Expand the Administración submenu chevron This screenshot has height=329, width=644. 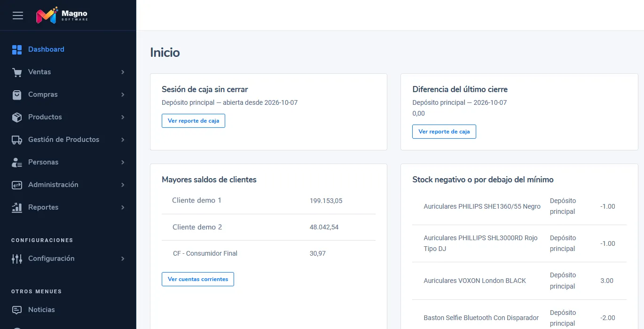point(123,185)
